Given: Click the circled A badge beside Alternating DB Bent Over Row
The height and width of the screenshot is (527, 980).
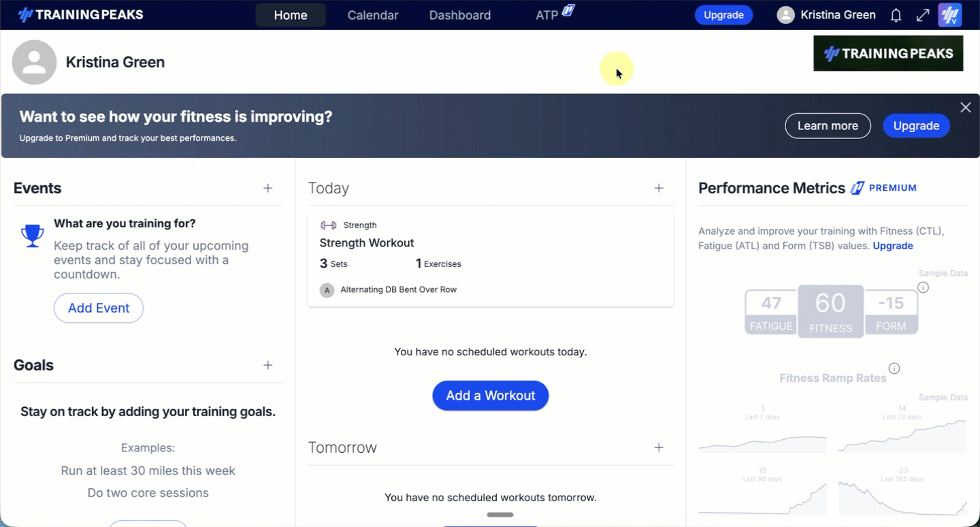Looking at the screenshot, I should [327, 290].
